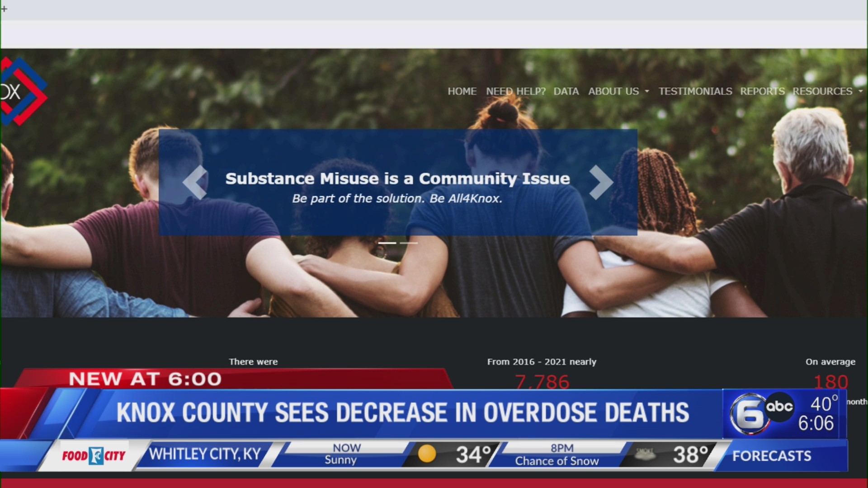868x488 pixels.
Task: Visit the TESTIMONIALS page
Action: (695, 91)
